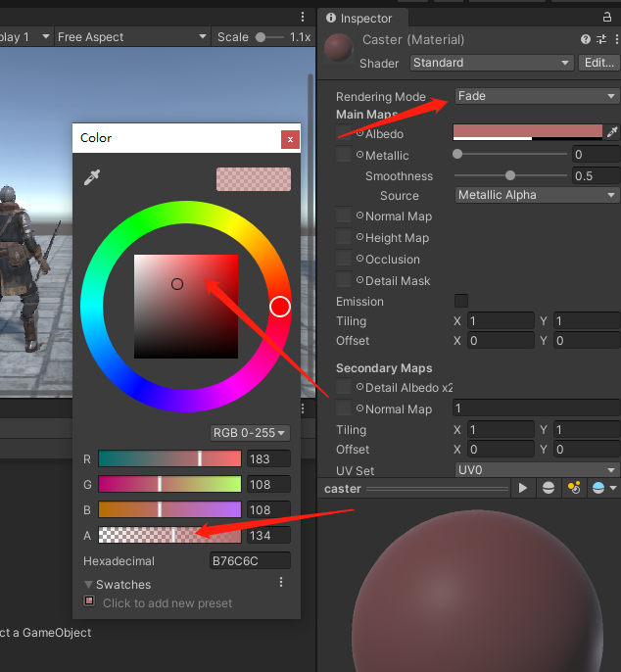
Task: Toggle the preview lighting icon
Action: [574, 488]
